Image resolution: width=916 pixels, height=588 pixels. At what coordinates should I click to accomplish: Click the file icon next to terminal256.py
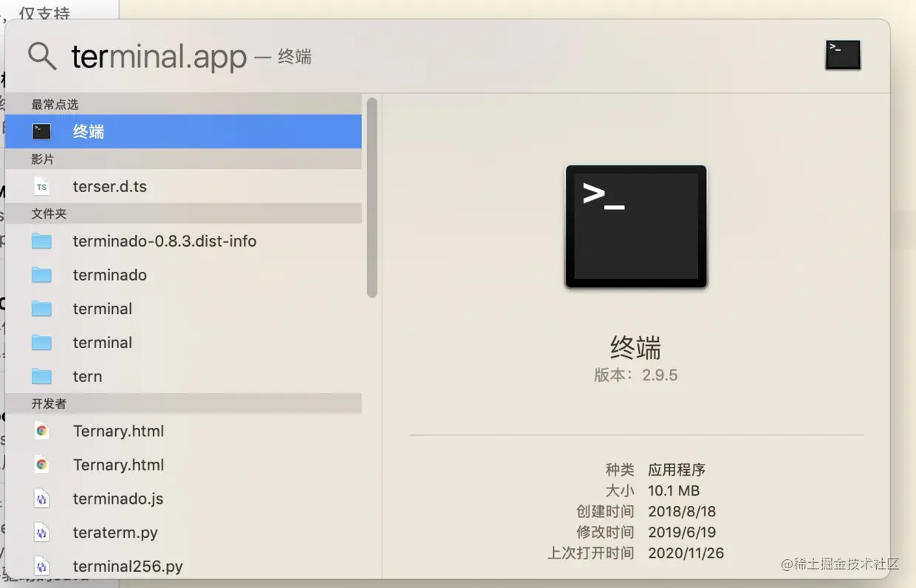(42, 567)
